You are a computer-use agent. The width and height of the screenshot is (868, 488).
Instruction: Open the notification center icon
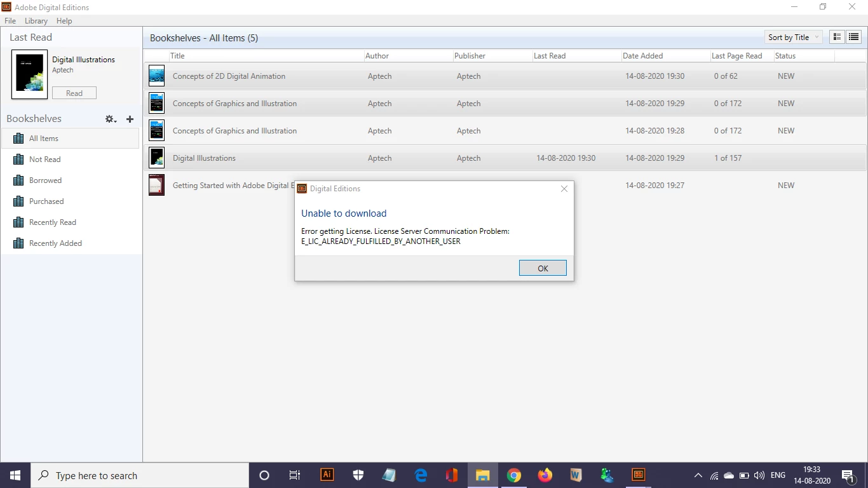click(x=848, y=476)
